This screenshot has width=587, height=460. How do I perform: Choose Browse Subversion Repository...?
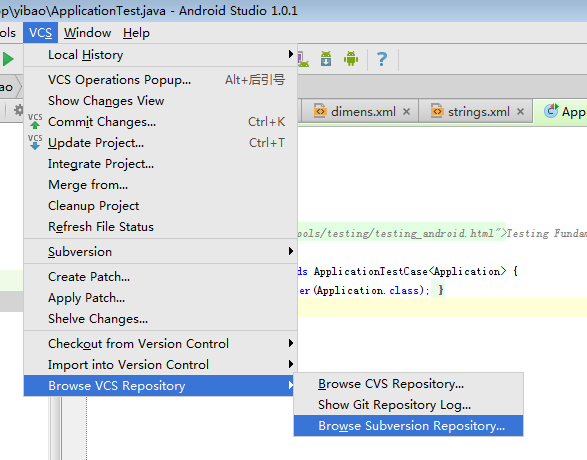click(x=408, y=426)
